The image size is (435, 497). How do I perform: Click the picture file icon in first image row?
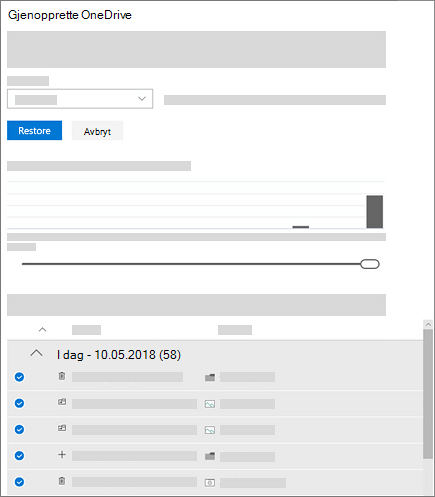(x=210, y=404)
